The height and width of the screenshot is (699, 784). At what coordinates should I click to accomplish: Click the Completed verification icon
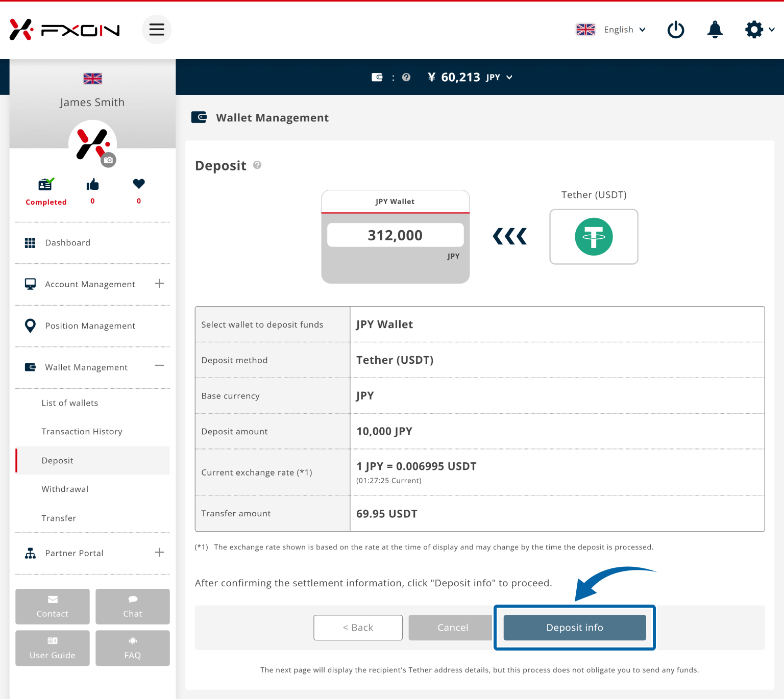46,184
